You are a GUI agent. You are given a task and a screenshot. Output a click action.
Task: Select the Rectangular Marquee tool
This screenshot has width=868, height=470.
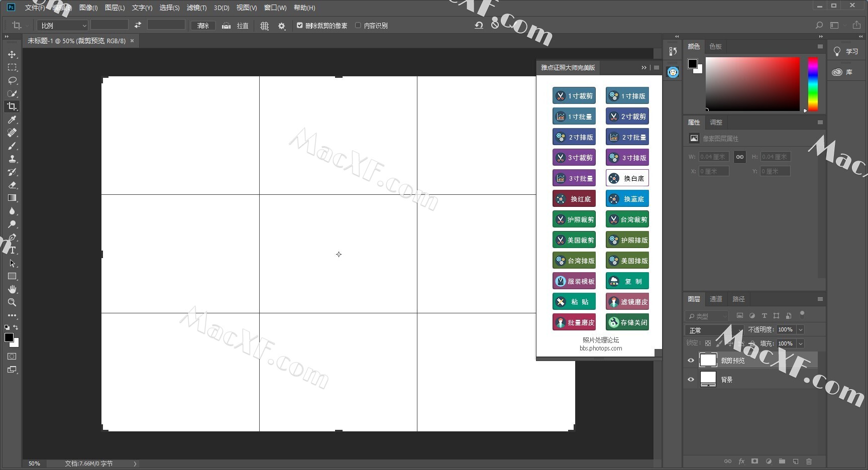coord(12,67)
